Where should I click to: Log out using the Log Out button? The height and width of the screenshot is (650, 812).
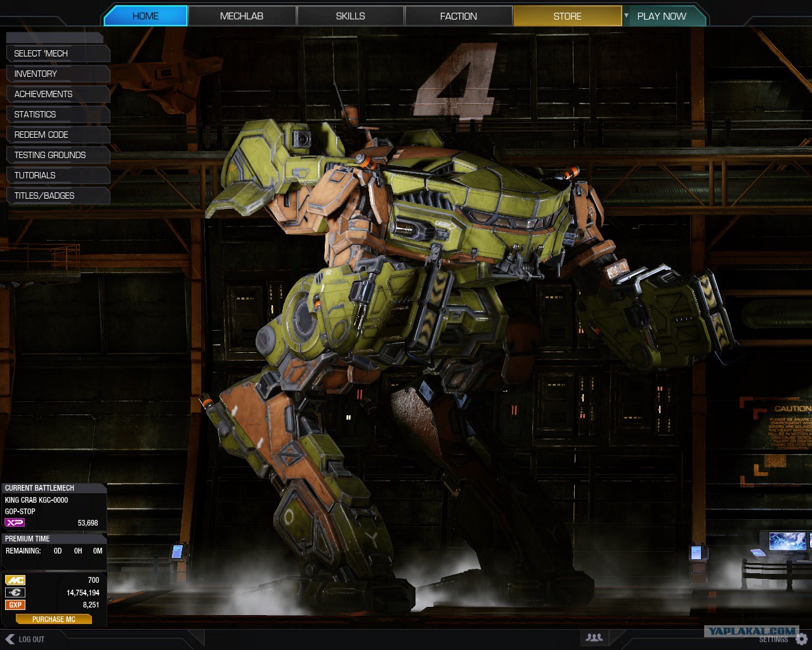click(25, 639)
